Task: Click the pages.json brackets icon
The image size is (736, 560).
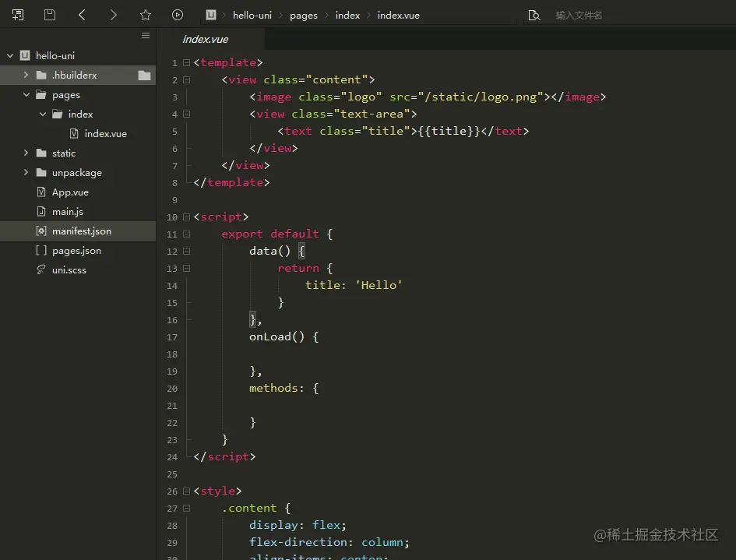Action: (x=41, y=250)
